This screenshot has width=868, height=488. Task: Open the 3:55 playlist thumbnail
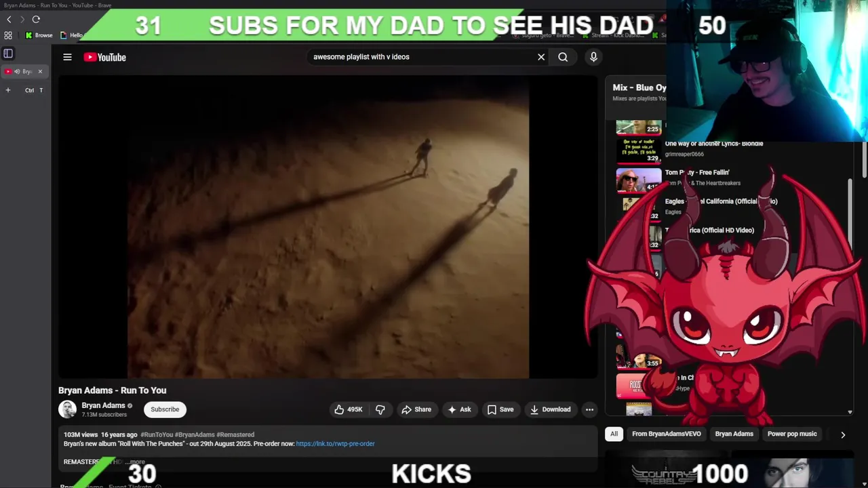638,357
